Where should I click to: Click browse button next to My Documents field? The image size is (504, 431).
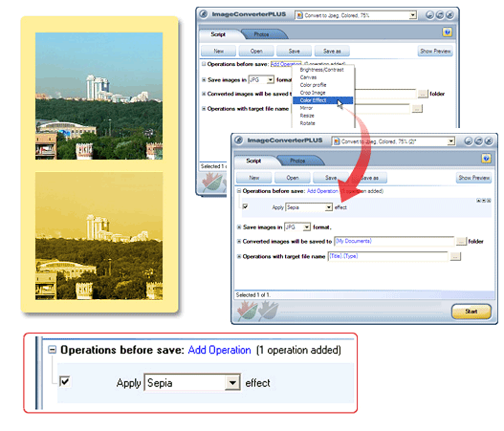point(461,242)
